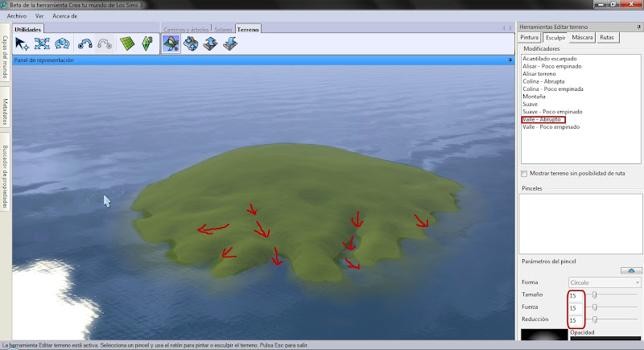
Task: Select the Suave modifier
Action: click(x=530, y=105)
